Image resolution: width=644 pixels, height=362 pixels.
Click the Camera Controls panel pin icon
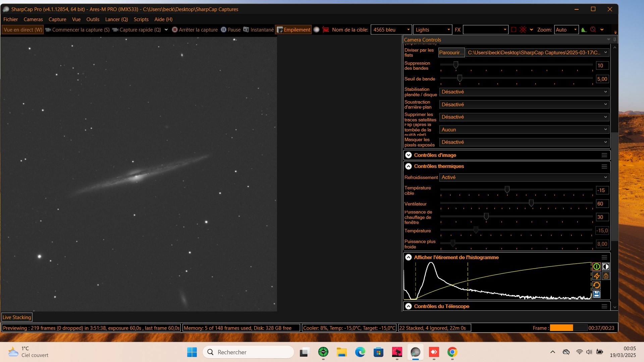[x=614, y=40]
